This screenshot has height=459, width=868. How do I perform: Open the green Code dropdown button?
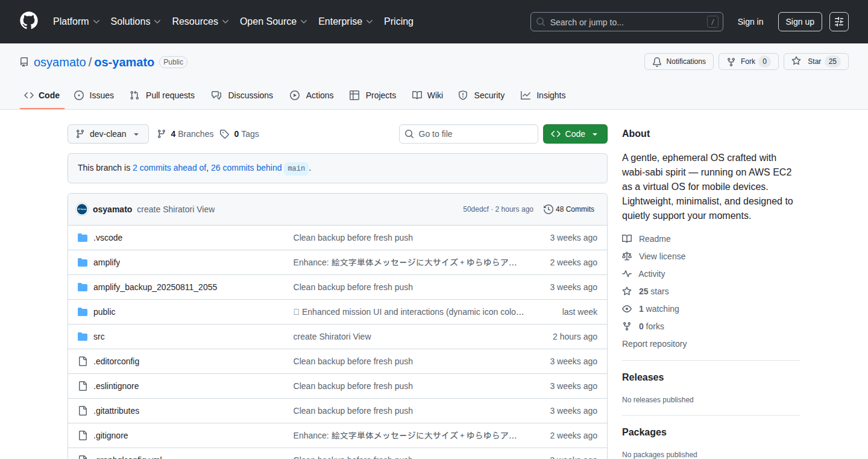click(575, 134)
